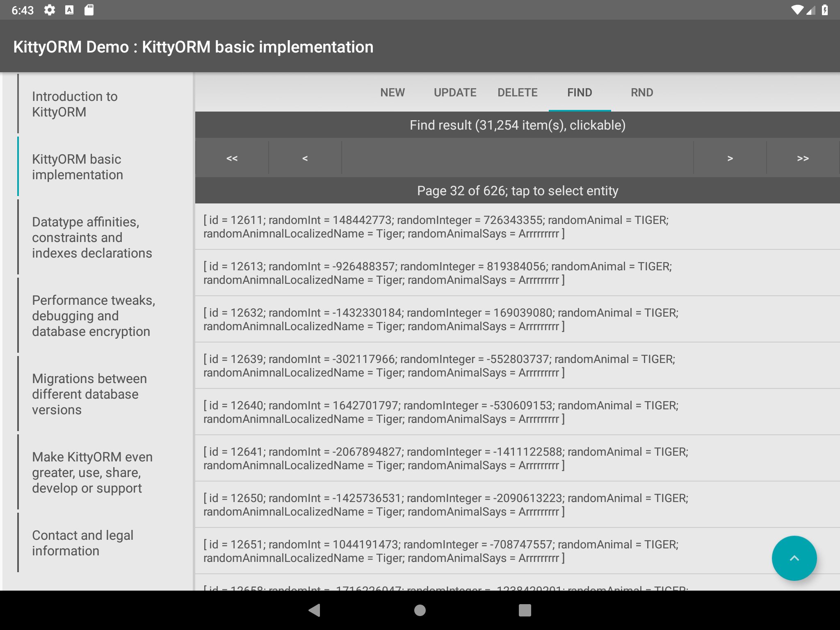Tap the keyboard language status icon
Viewport: 840px width, 630px height.
tap(69, 10)
